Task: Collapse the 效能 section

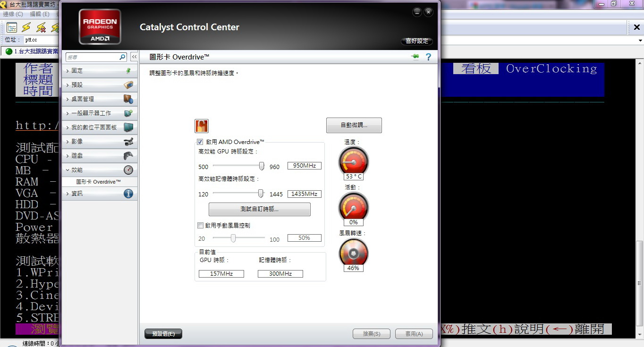Action: [x=100, y=170]
